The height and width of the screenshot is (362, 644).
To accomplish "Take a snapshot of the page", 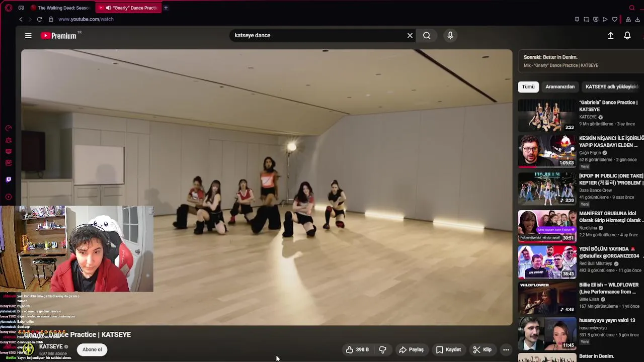I will (x=586, y=19).
